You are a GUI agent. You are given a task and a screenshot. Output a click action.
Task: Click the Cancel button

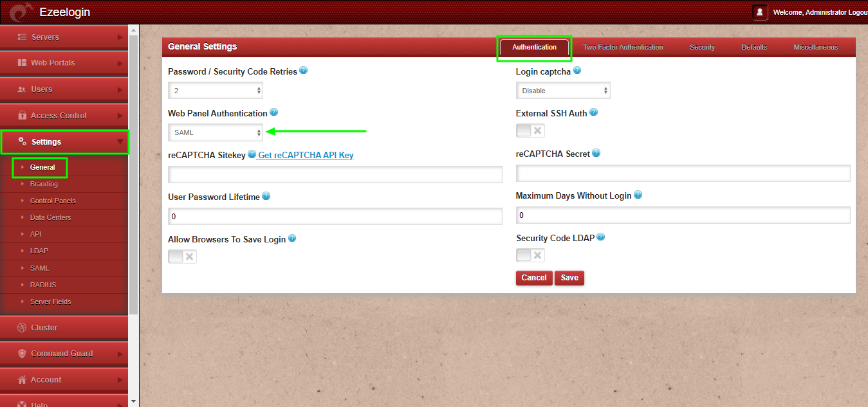coord(534,278)
